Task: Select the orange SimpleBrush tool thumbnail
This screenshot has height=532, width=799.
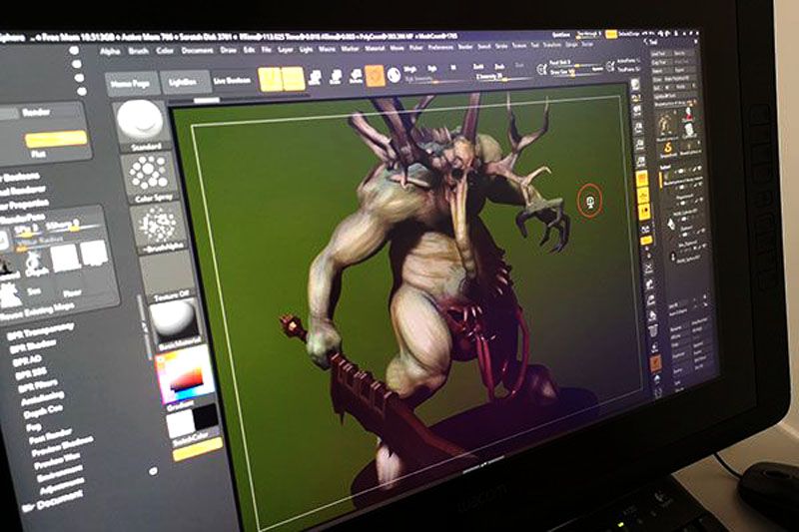Action: coord(668,149)
